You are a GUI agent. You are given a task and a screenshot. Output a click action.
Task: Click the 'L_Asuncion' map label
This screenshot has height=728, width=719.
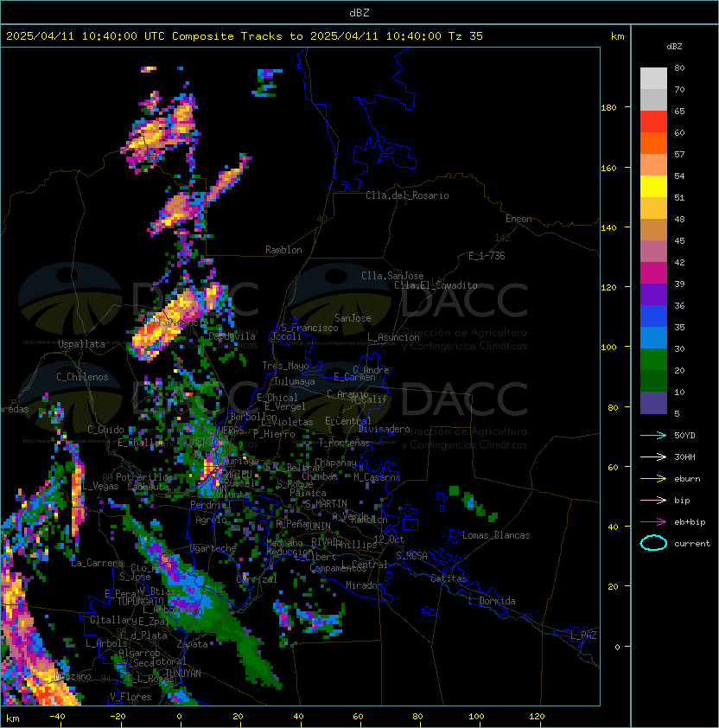[x=393, y=337]
